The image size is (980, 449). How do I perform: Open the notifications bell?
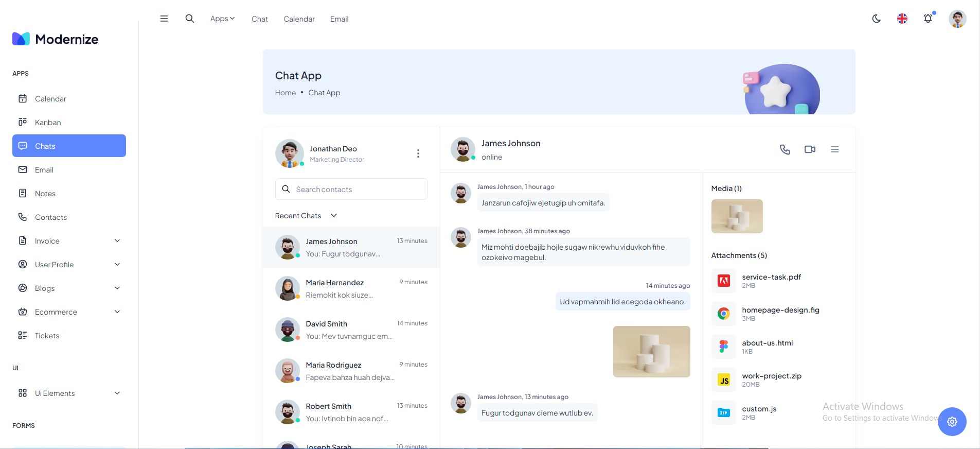tap(928, 19)
